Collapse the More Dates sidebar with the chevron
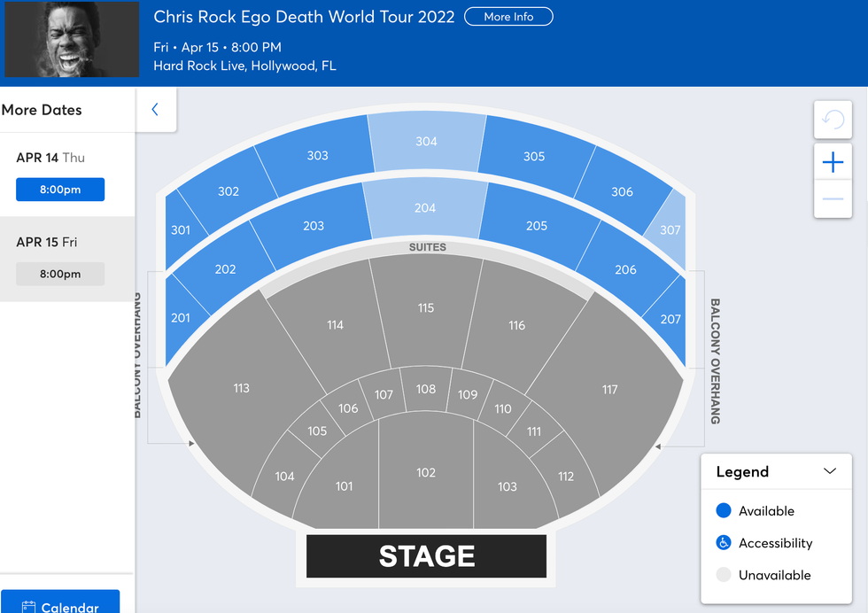 point(156,108)
